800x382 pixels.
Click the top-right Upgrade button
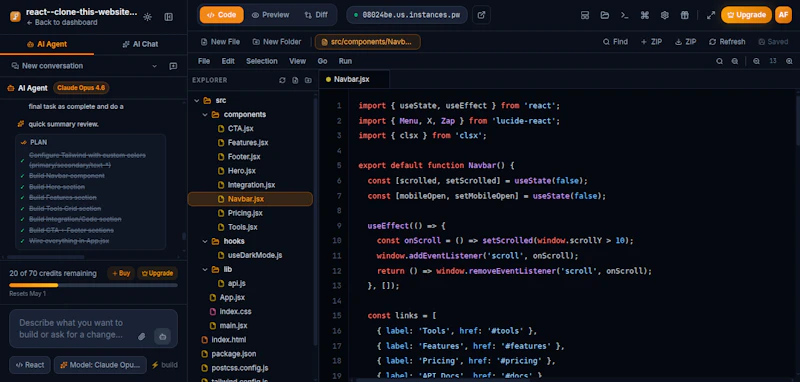[x=746, y=15]
